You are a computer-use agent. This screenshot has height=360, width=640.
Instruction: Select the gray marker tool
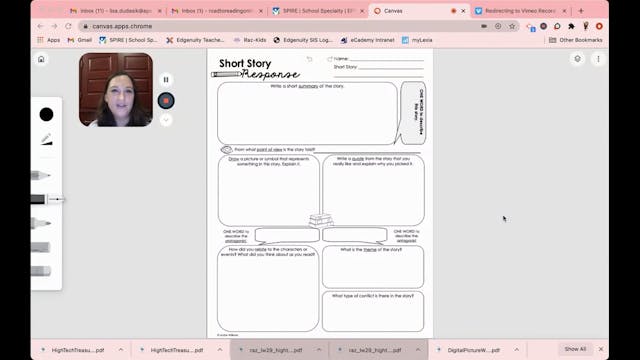click(41, 223)
